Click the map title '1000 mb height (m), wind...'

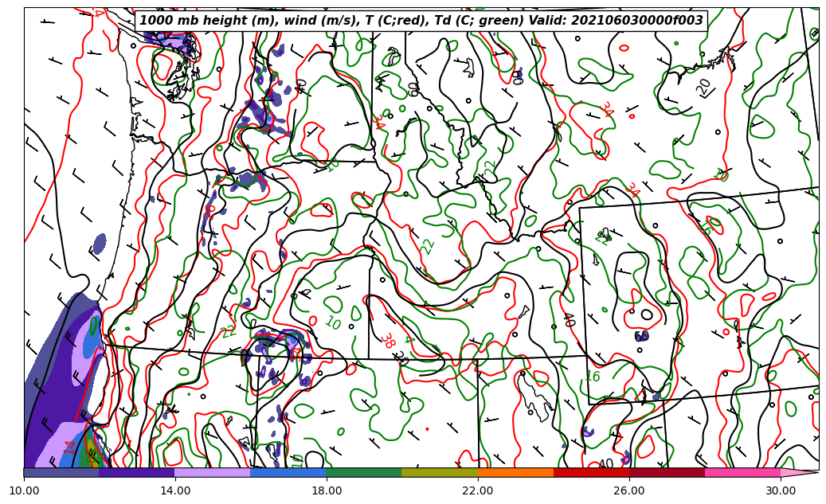421,21
